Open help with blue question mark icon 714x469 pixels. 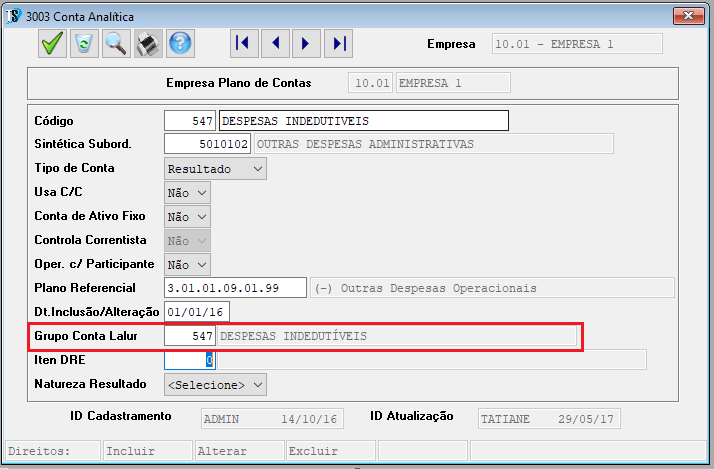click(x=180, y=44)
